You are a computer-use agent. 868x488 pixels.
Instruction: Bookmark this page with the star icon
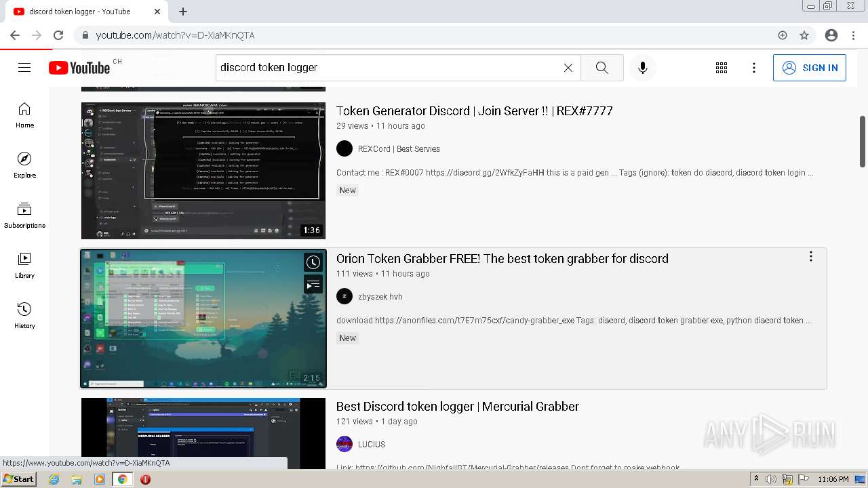pos(804,35)
